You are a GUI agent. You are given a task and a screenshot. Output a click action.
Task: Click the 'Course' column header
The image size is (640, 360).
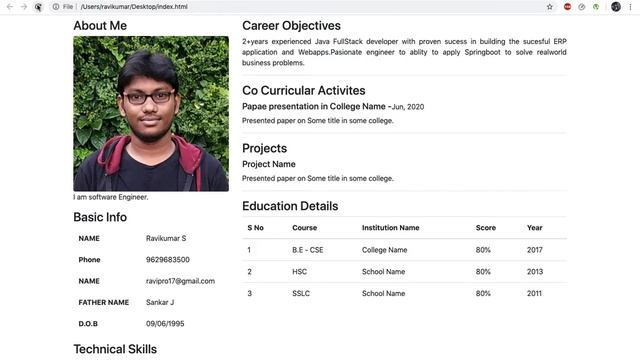coord(304,228)
